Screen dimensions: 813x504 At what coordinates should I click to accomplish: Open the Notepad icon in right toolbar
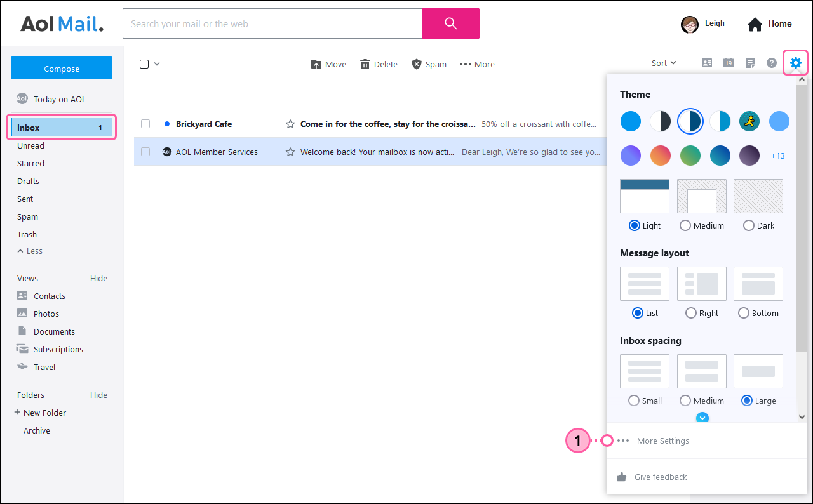click(750, 63)
